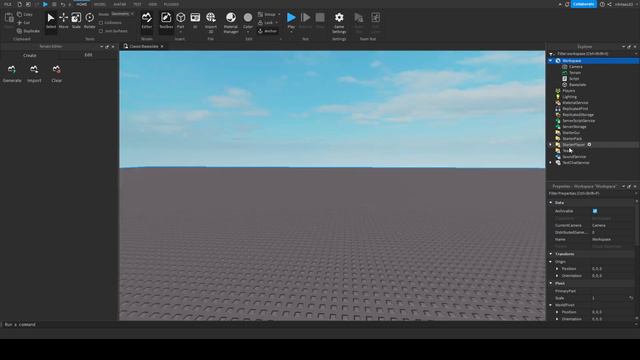640x360 pixels.
Task: Select Baseplate in Explorer
Action: [577, 84]
